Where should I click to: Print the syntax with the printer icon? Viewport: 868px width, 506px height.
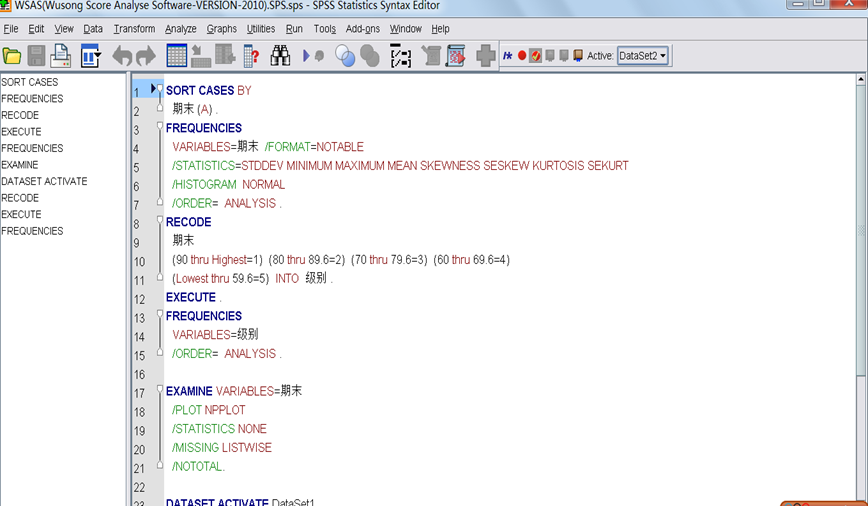coord(60,56)
